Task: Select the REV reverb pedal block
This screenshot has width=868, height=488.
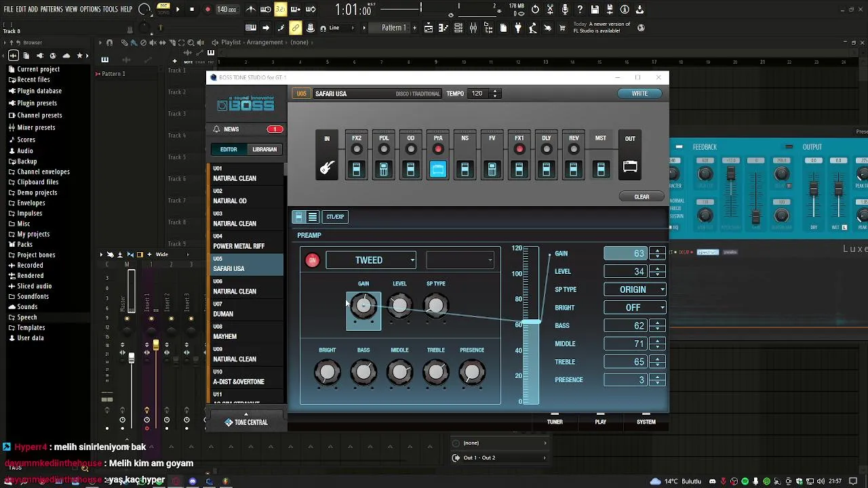Action: [x=574, y=169]
